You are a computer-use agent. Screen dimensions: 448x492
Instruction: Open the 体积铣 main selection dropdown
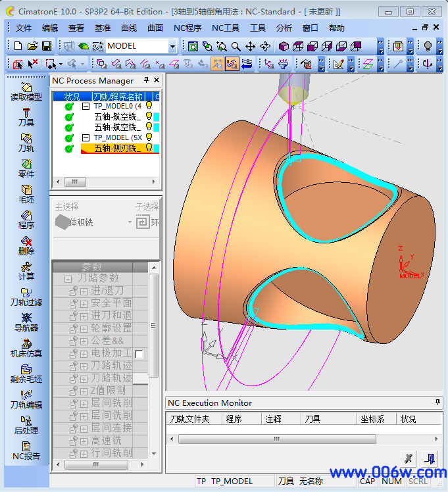pos(130,222)
